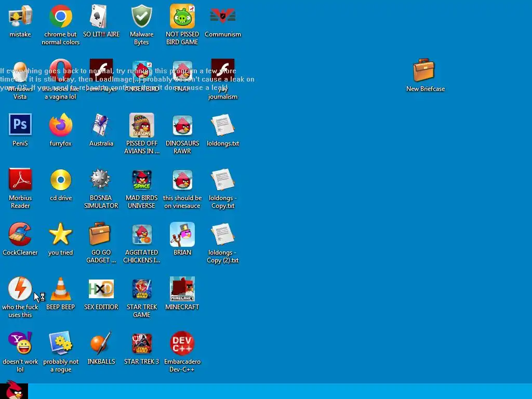Click the INKBALLS desktop icon
The height and width of the screenshot is (399, 532).
(101, 343)
